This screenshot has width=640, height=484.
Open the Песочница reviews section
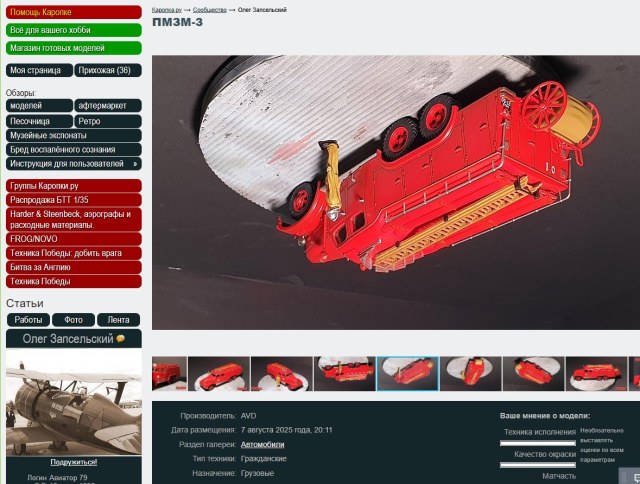pos(38,121)
